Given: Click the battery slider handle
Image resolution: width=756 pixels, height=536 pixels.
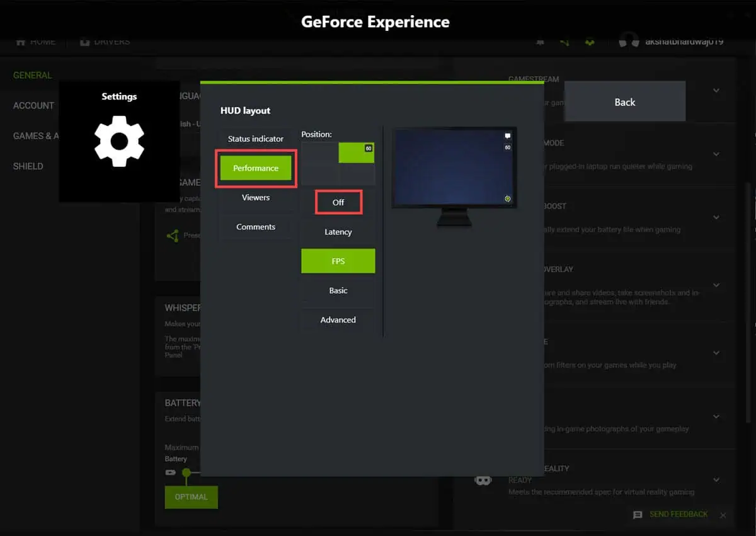Looking at the screenshot, I should [x=186, y=472].
